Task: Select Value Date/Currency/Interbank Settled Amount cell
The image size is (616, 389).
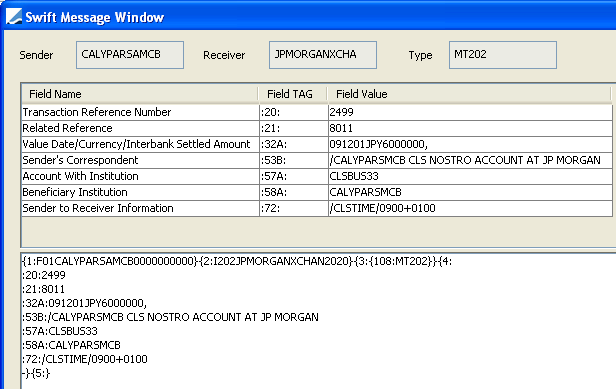Action: click(140, 145)
